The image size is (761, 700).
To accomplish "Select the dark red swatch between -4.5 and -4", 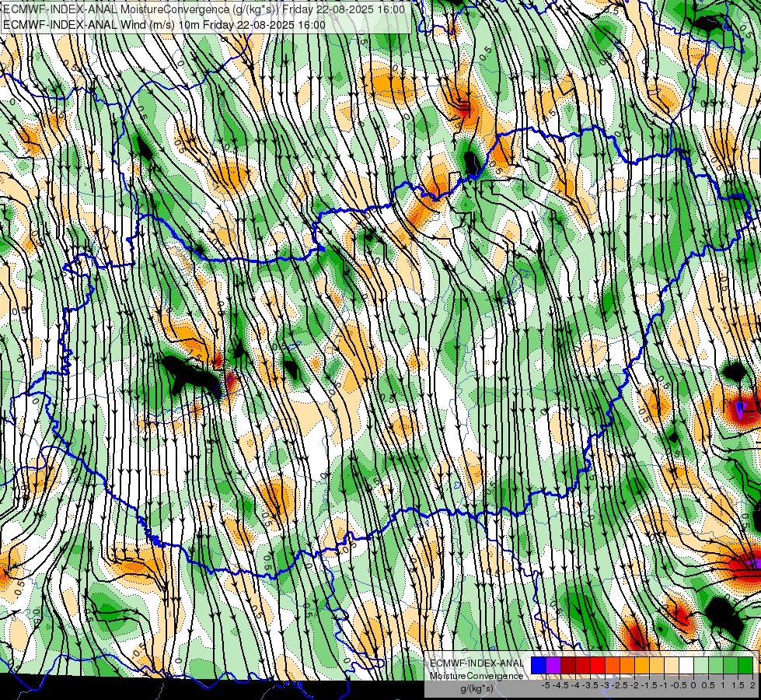I will click(568, 666).
